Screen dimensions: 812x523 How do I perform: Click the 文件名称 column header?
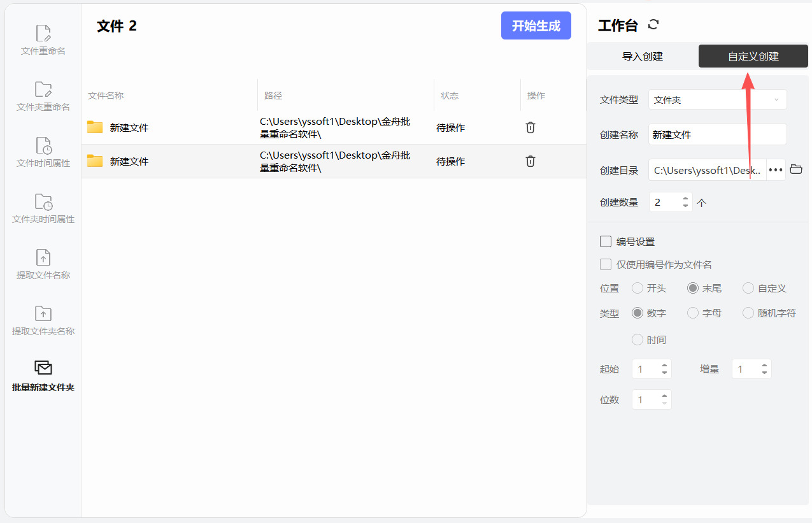pos(106,96)
